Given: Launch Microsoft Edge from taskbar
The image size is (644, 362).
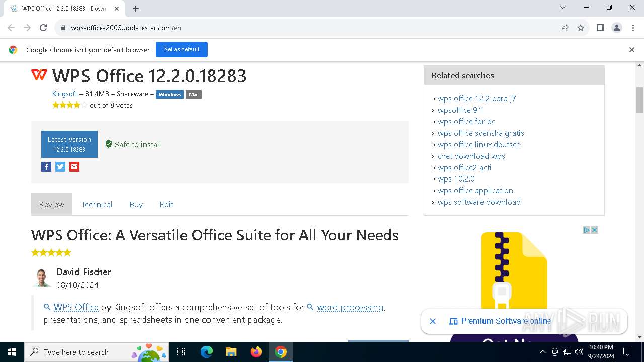Looking at the screenshot, I should pyautogui.click(x=207, y=352).
